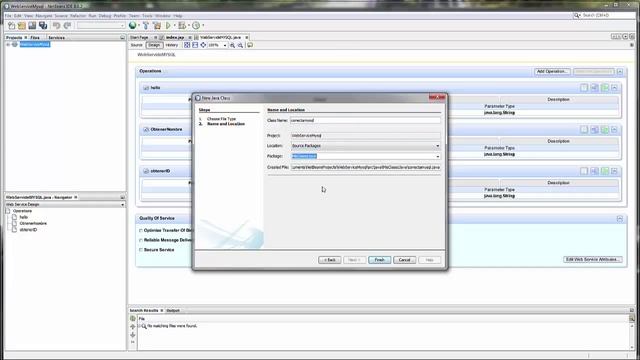The width and height of the screenshot is (640, 360).
Task: Click the minimize icon of Projects panel
Action: (x=122, y=38)
